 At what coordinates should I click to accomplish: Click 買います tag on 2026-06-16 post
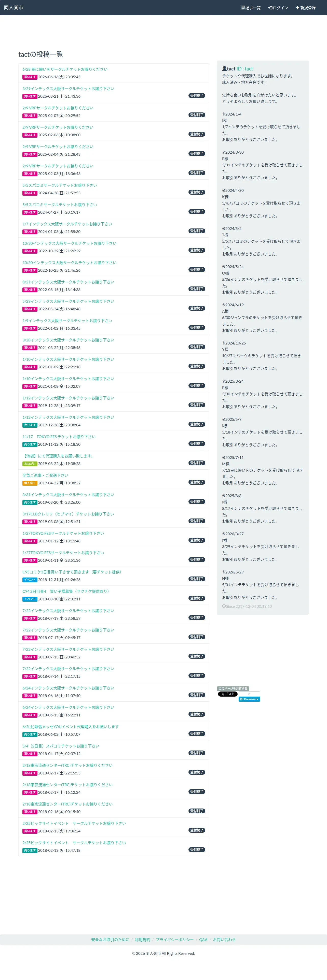pyautogui.click(x=30, y=77)
